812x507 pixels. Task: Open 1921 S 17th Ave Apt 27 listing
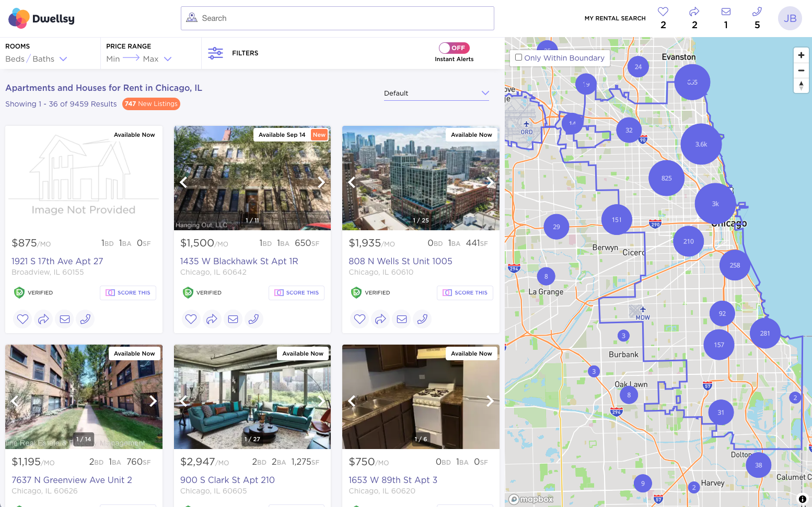(x=57, y=261)
